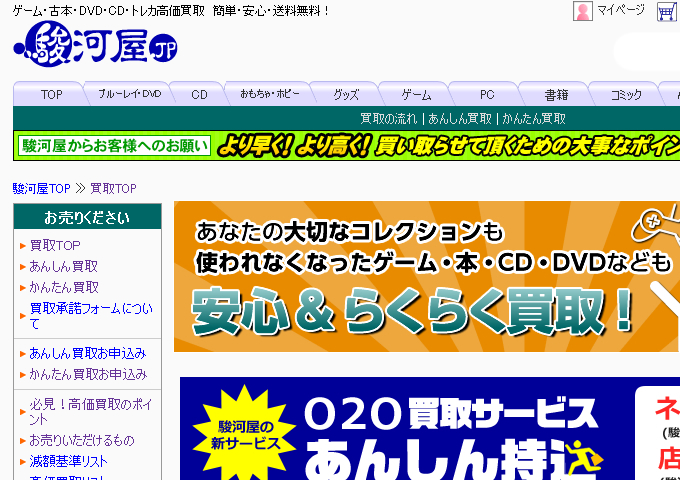Open the マイページ link
The width and height of the screenshot is (680, 480).
pos(621,10)
